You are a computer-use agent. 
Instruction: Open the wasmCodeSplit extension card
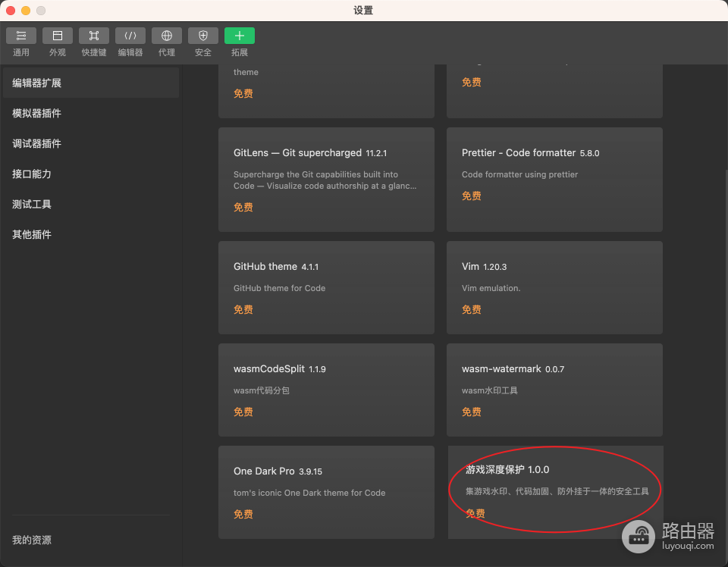[x=326, y=390]
